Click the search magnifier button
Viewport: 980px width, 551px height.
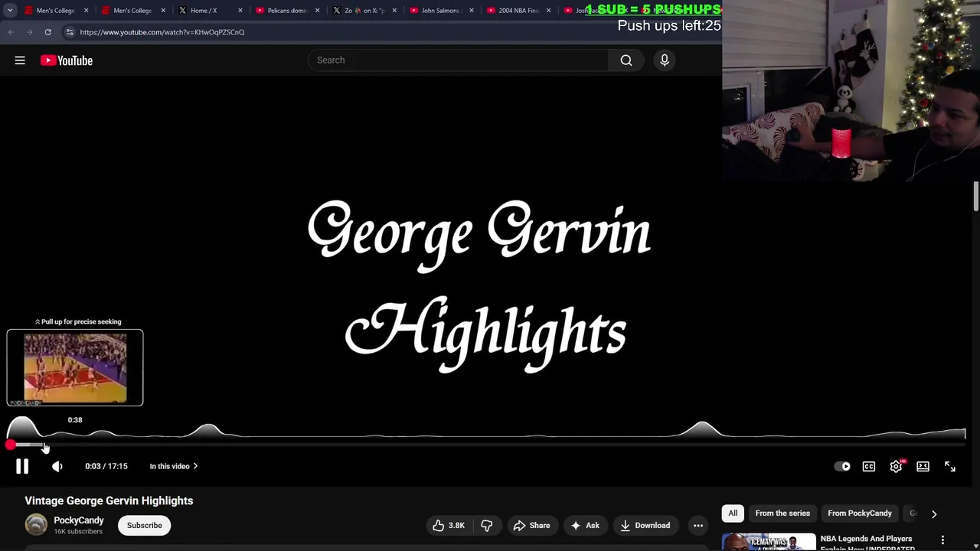(626, 60)
